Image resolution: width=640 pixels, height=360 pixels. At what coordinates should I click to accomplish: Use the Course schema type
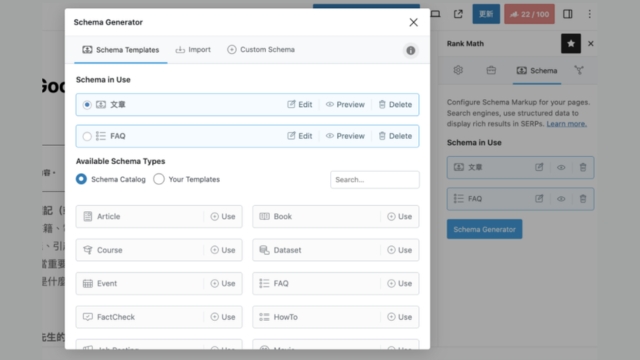[x=223, y=250]
